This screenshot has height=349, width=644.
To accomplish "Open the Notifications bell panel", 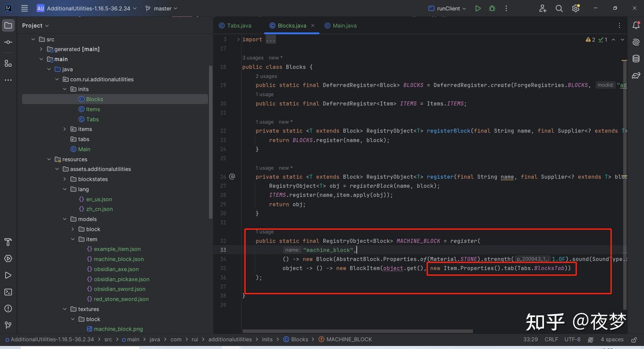I will point(636,26).
